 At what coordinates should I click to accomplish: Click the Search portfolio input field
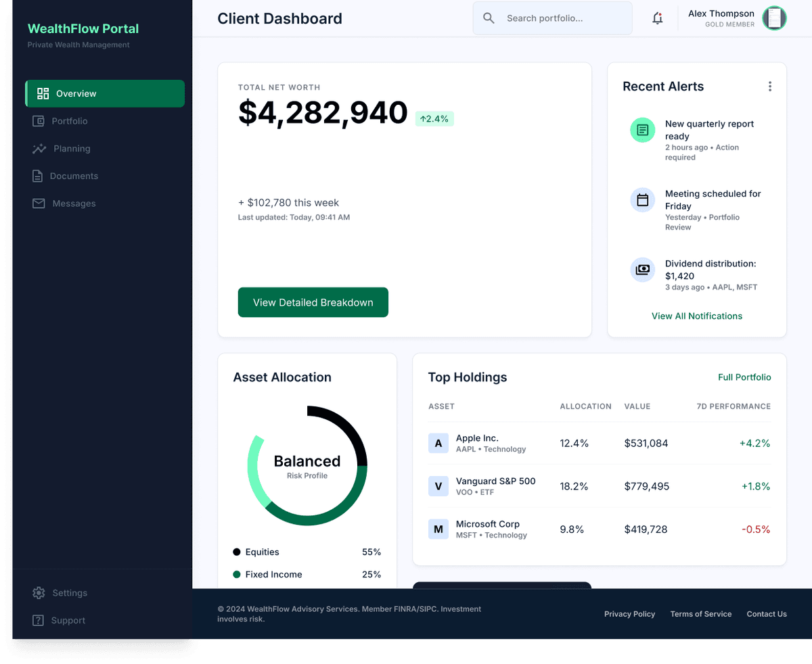click(553, 18)
